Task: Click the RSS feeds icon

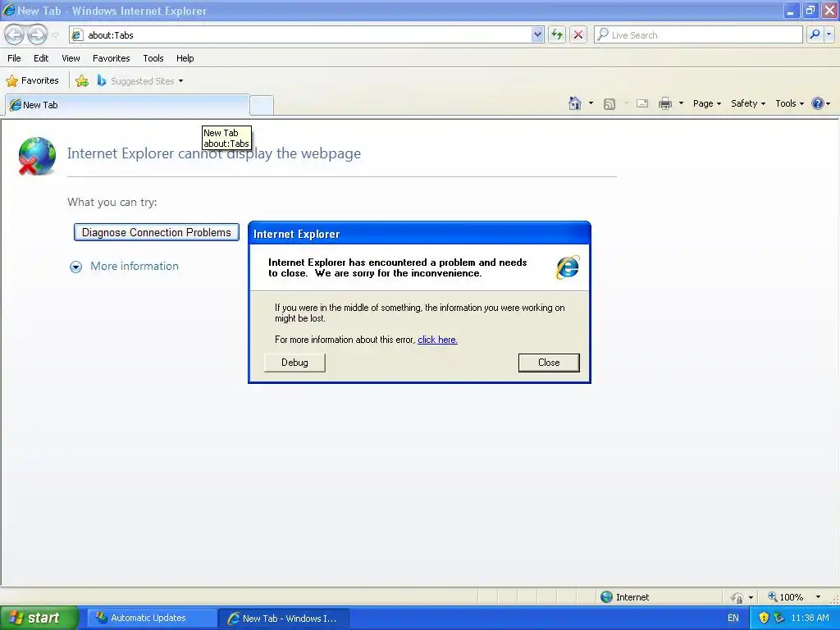Action: tap(609, 104)
